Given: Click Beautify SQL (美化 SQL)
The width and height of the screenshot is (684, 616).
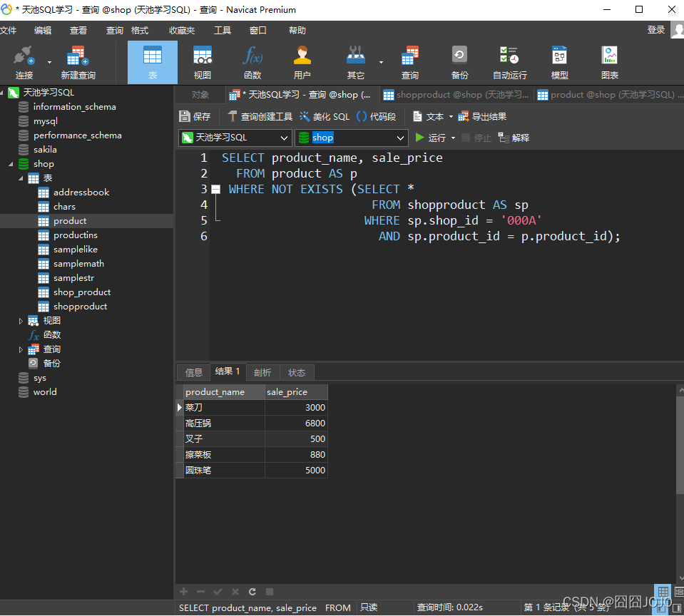Looking at the screenshot, I should [x=325, y=116].
